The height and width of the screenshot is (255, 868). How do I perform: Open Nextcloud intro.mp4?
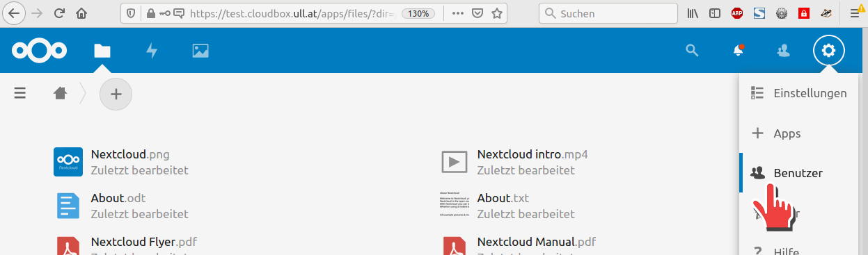tap(532, 154)
